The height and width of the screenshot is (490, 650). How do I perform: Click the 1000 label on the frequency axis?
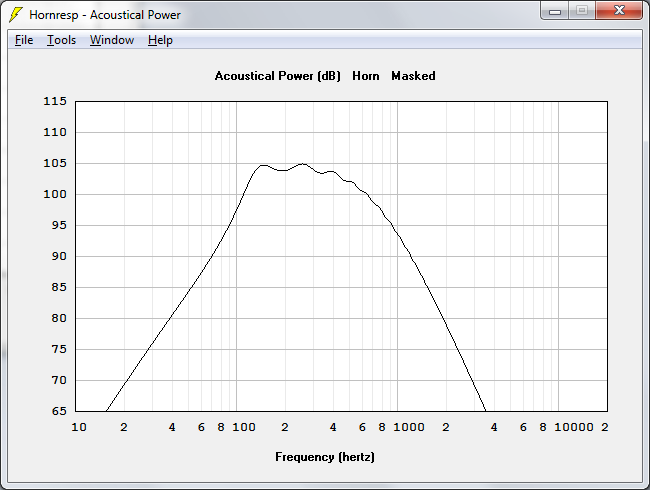pyautogui.click(x=408, y=428)
